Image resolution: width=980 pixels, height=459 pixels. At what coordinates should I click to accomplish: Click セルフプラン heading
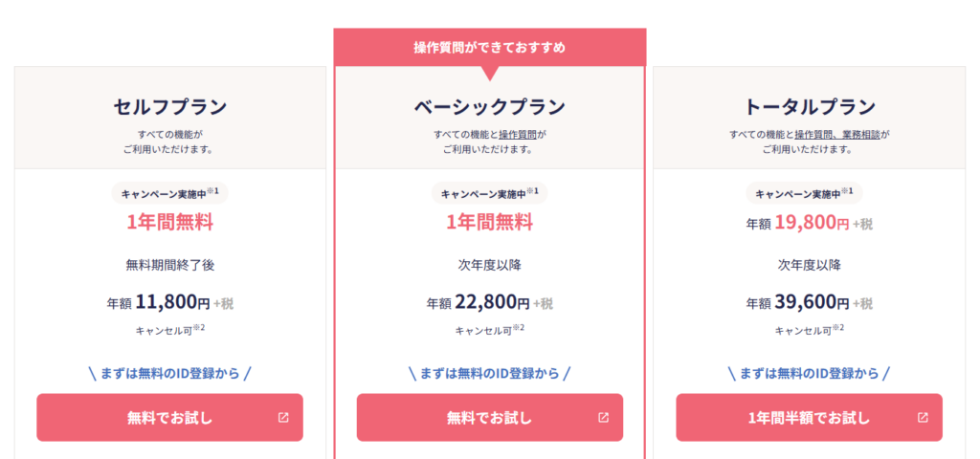169,106
